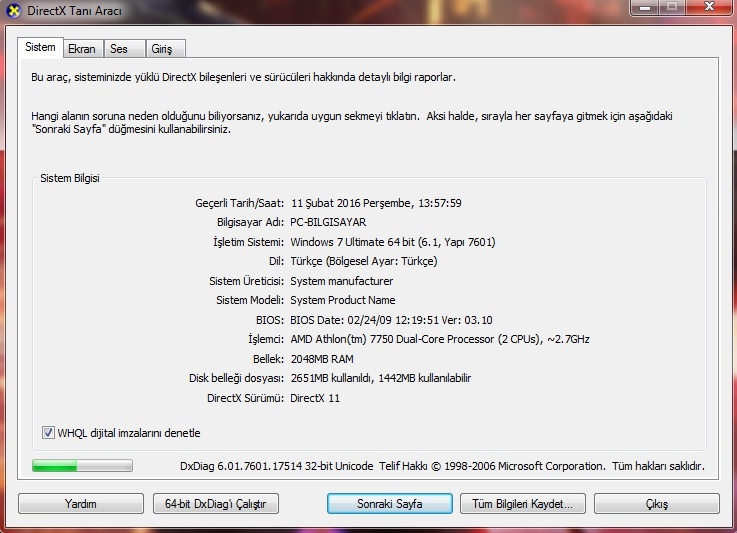
Task: Click 2651MB kullanıldı page file value
Action: (x=381, y=378)
